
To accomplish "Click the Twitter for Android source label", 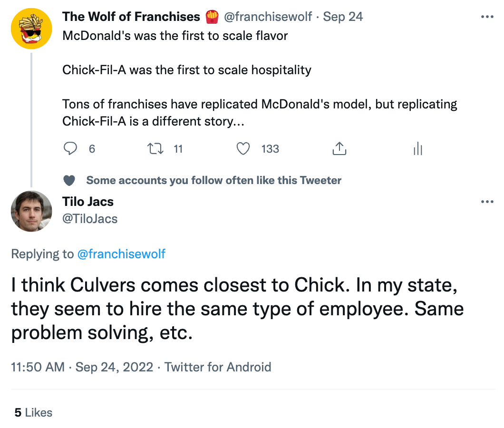I will (218, 367).
